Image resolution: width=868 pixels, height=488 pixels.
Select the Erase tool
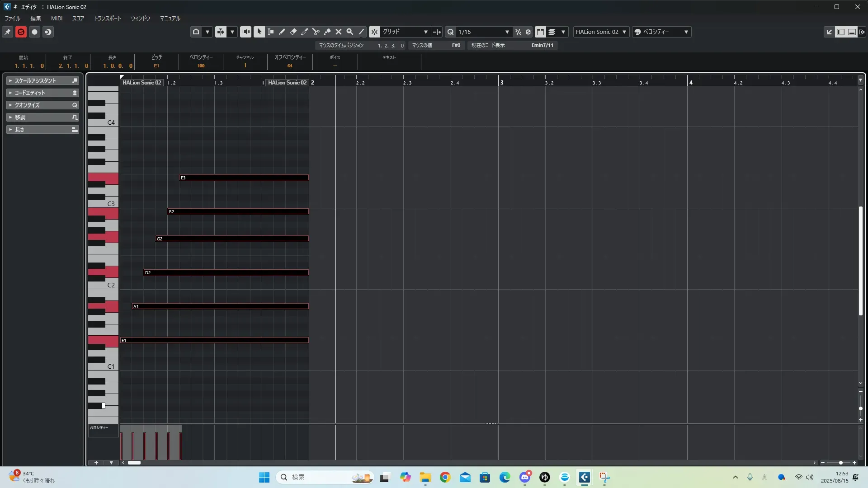pos(293,32)
